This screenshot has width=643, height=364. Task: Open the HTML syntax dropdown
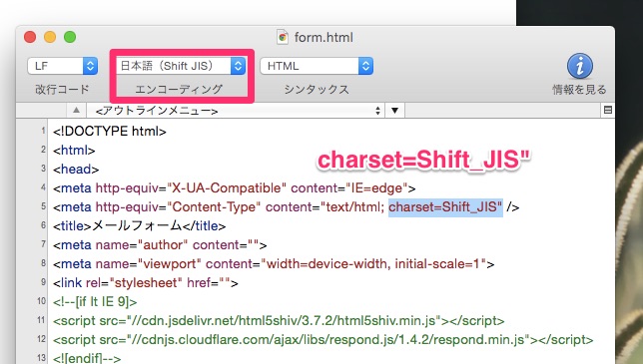point(317,66)
